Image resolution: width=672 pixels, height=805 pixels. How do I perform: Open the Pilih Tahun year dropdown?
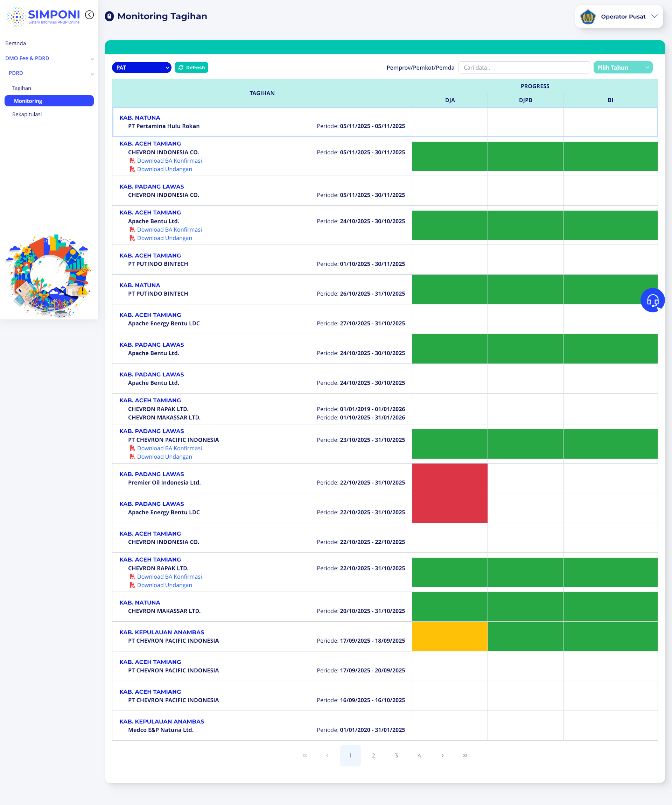pos(623,68)
